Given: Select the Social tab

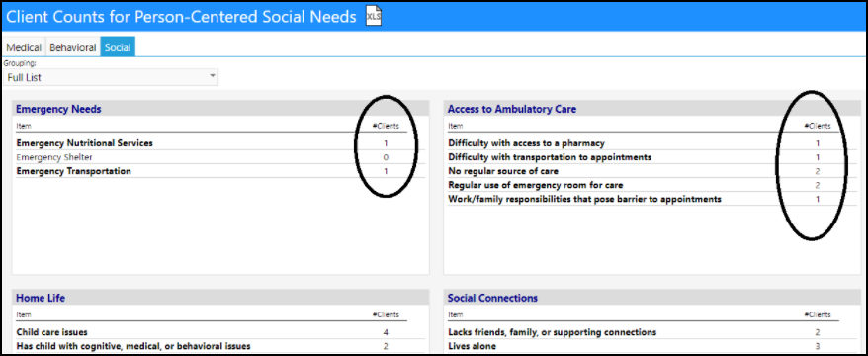Looking at the screenshot, I should click(x=118, y=47).
